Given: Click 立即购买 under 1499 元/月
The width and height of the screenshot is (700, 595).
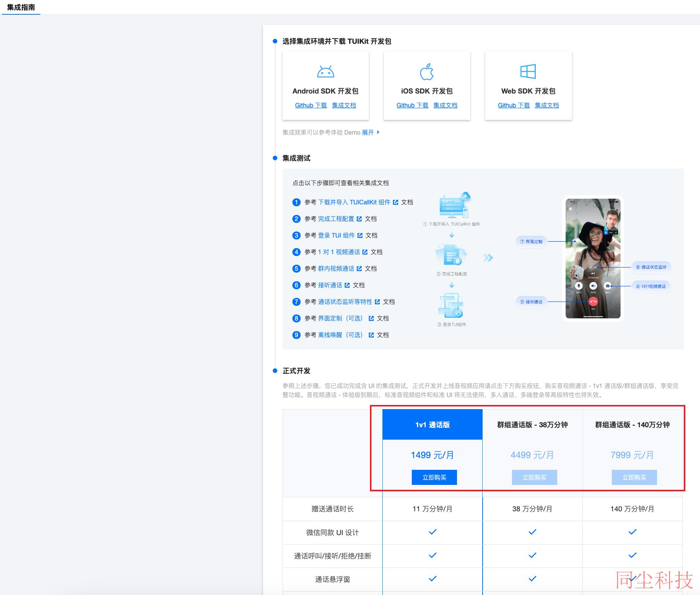Looking at the screenshot, I should pos(434,477).
